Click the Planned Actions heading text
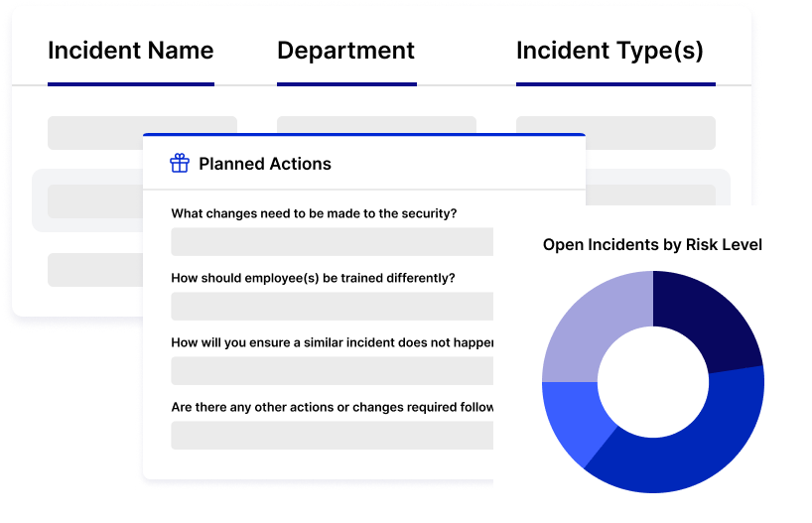This screenshot has width=812, height=523. pyautogui.click(x=265, y=164)
